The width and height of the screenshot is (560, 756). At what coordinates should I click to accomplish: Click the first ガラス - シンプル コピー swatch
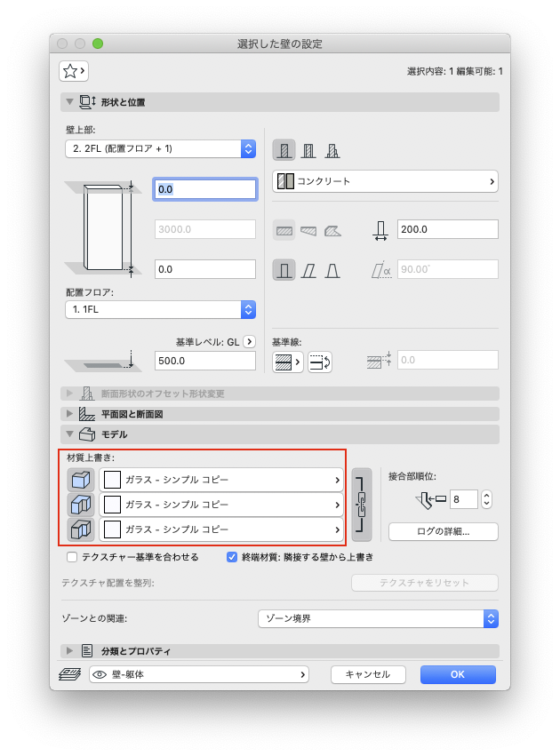112,480
